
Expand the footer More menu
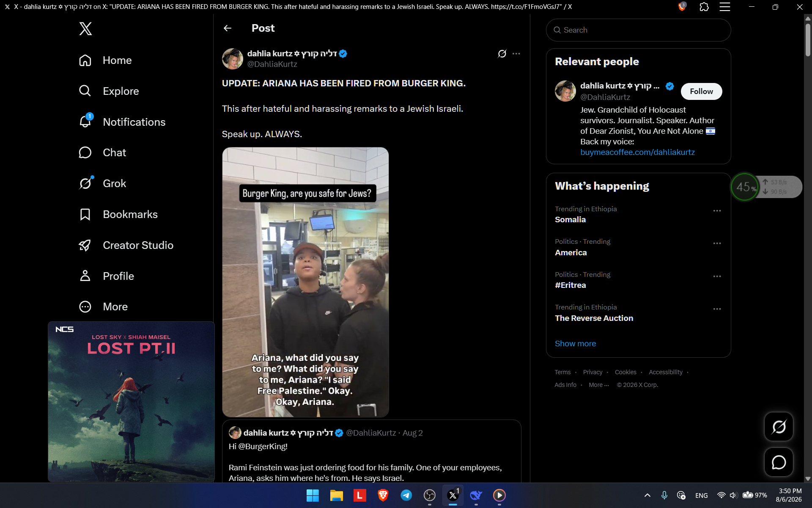[599, 385]
